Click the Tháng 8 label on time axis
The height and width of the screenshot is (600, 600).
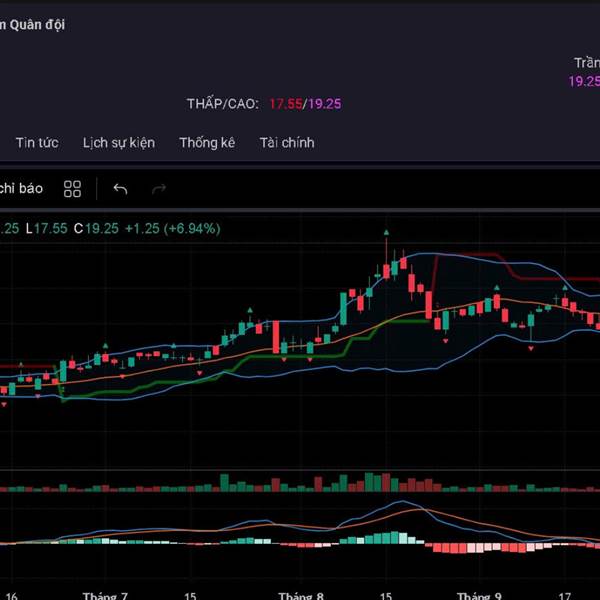point(301,594)
